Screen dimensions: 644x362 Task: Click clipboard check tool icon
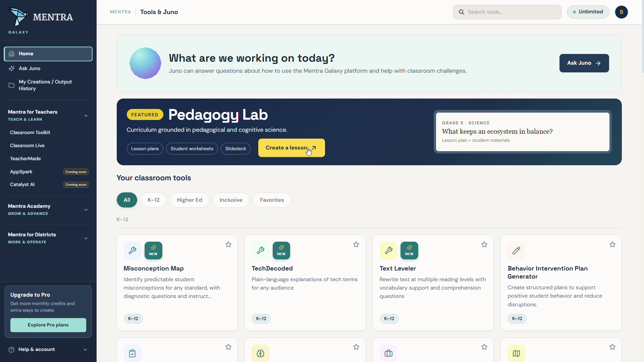point(132,353)
